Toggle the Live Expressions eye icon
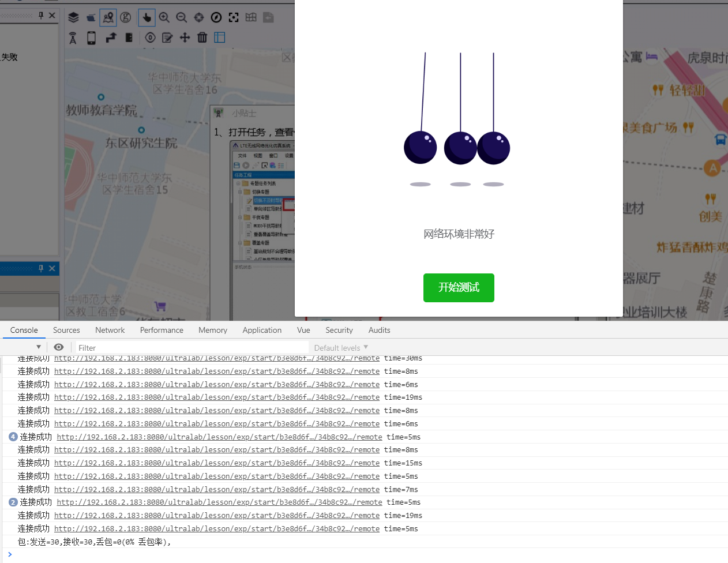Screen dimensions: 728x563 click(x=58, y=347)
